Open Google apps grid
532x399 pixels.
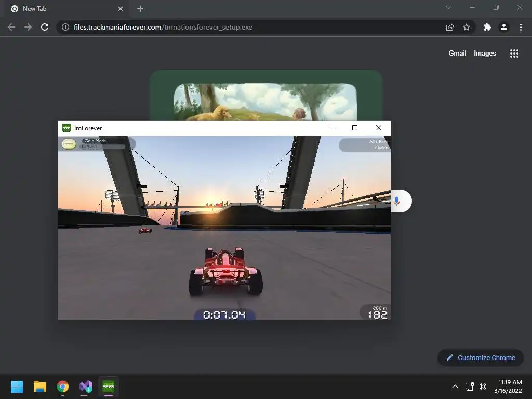pos(514,54)
